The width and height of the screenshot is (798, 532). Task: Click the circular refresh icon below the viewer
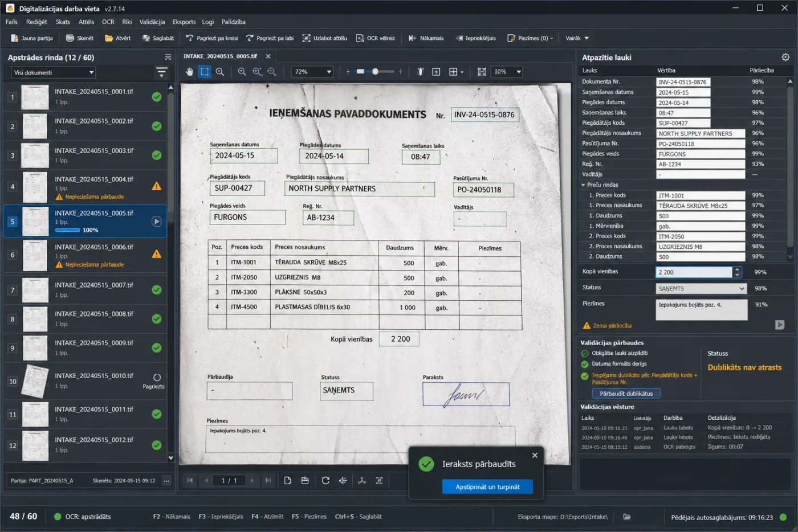tap(325, 480)
